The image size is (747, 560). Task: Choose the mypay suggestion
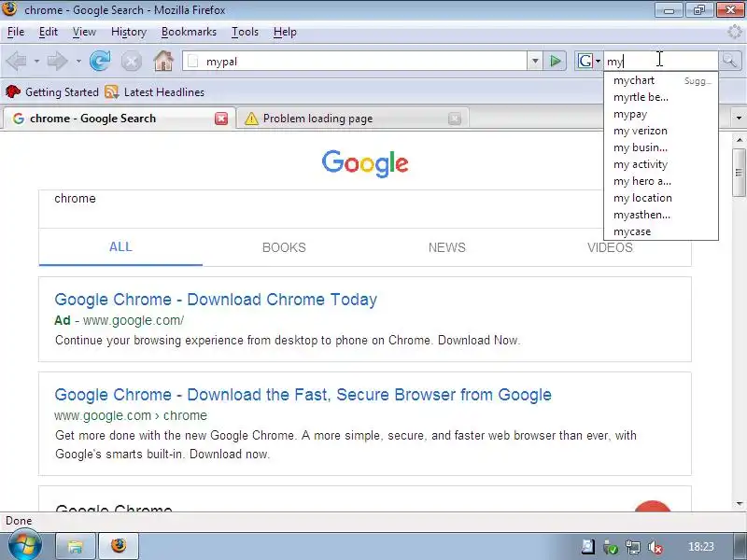[x=661, y=114]
